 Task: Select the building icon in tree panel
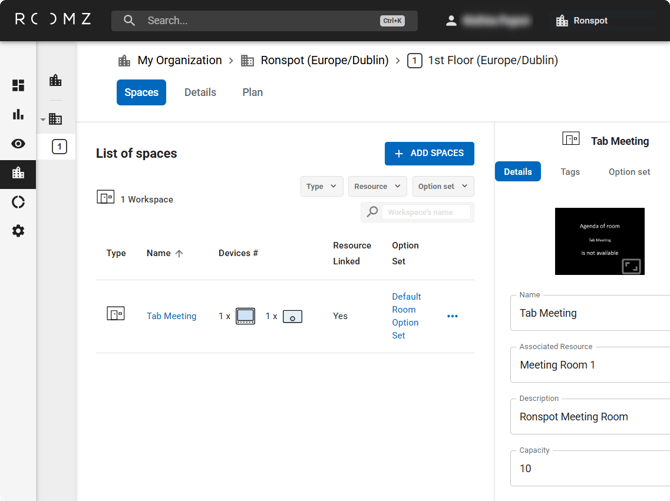point(56,119)
